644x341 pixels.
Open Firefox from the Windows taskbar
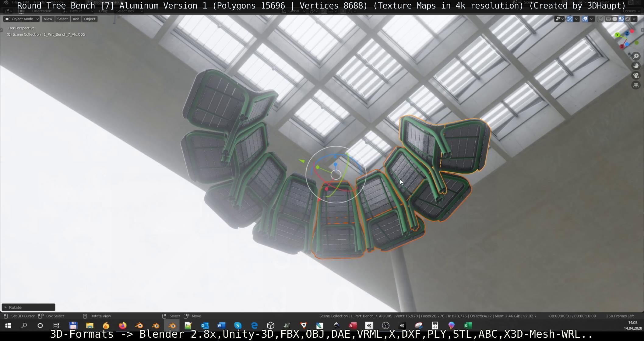click(x=122, y=325)
